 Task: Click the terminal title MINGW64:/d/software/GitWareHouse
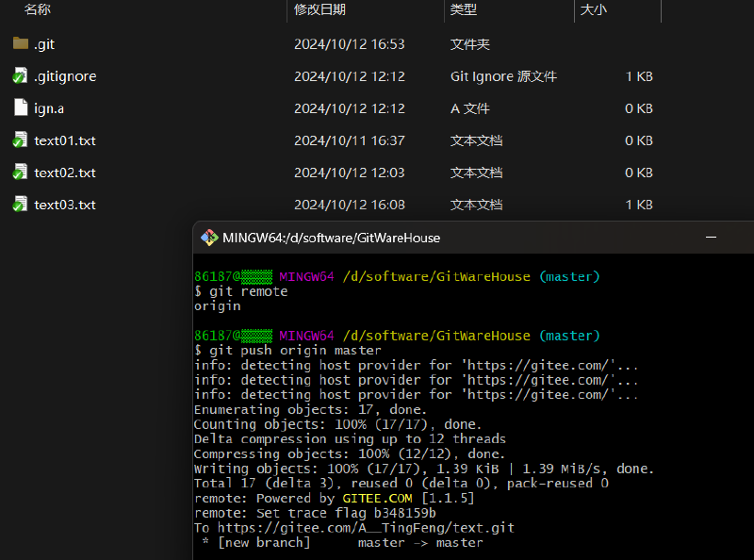point(332,238)
